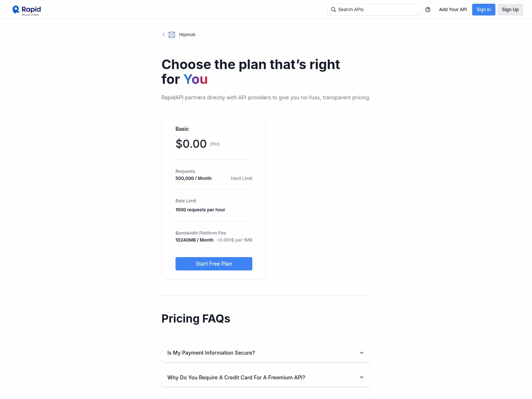Click the "1000 requests per hour" rate limit text
532x399 pixels.
pos(200,210)
